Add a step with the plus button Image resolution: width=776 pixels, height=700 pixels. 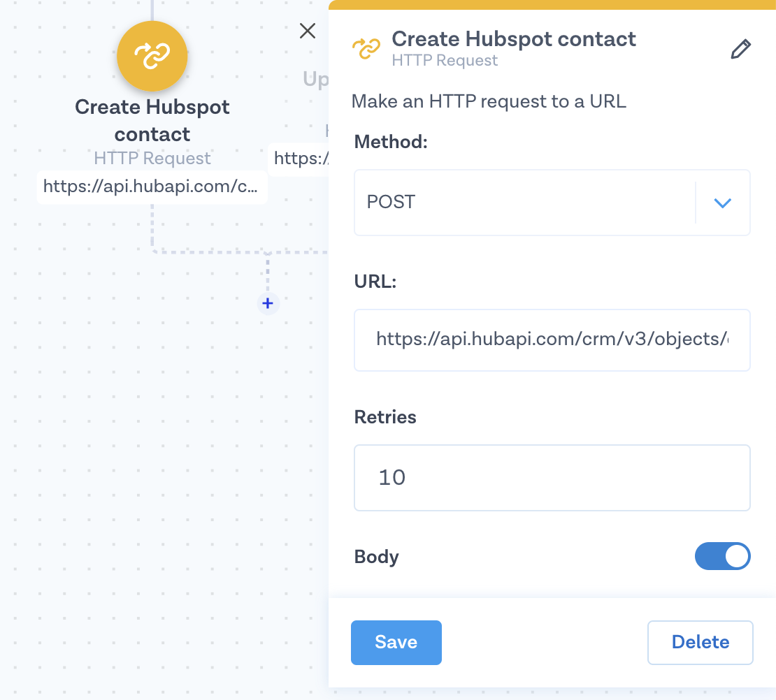(267, 303)
